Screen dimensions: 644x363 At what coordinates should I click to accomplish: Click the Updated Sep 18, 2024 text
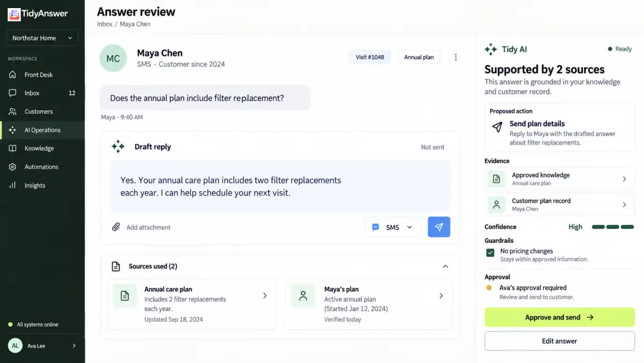(173, 320)
